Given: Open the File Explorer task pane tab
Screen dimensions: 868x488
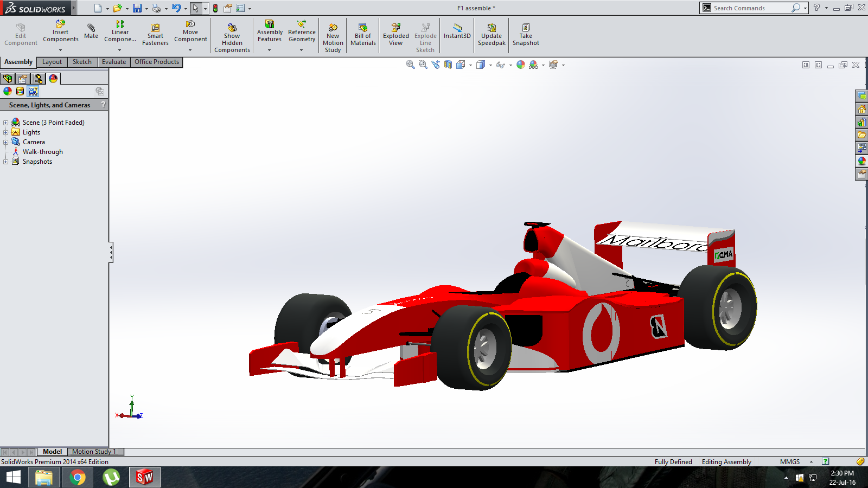Looking at the screenshot, I should [861, 135].
